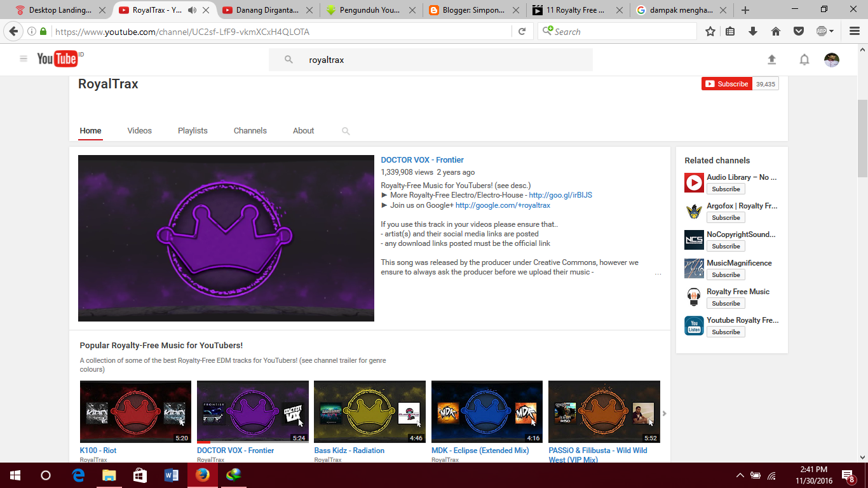Switch to the Blogger browser tab
868x488 pixels.
(x=475, y=10)
